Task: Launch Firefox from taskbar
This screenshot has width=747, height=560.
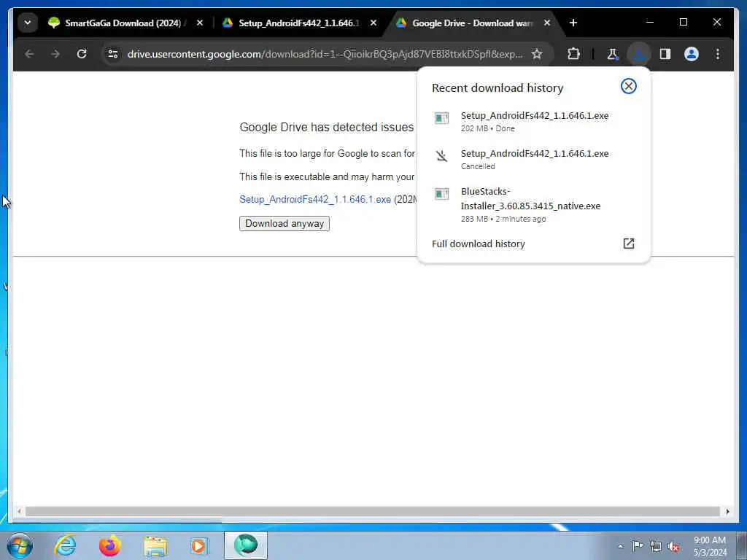Action: (x=110, y=545)
